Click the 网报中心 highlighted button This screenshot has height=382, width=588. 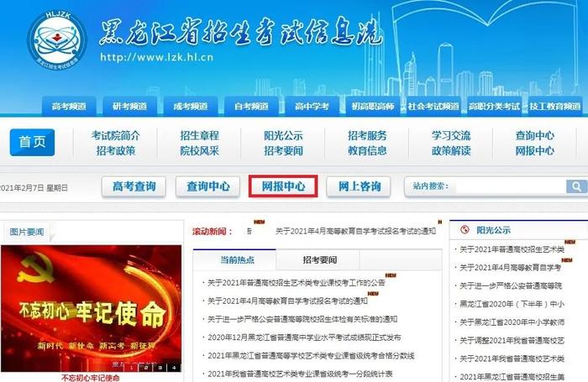pos(283,186)
